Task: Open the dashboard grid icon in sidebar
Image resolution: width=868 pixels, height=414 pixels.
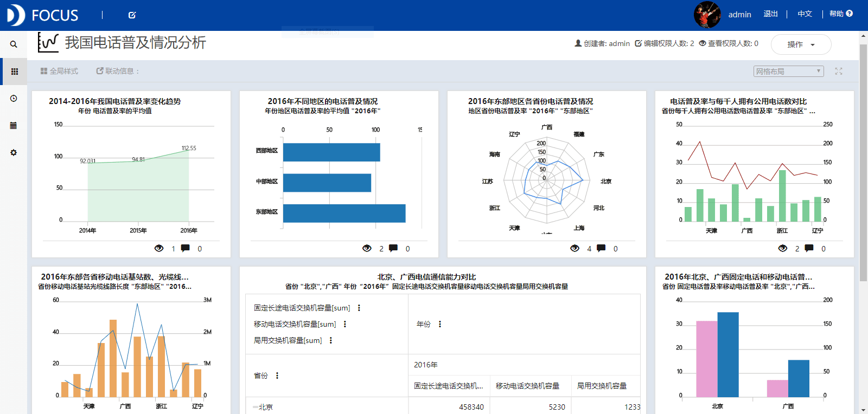Action: (15, 72)
